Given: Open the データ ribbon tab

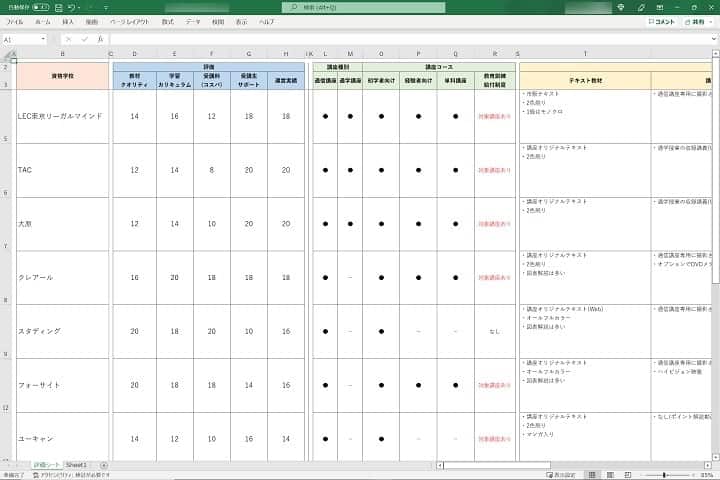Looking at the screenshot, I should pyautogui.click(x=192, y=22).
